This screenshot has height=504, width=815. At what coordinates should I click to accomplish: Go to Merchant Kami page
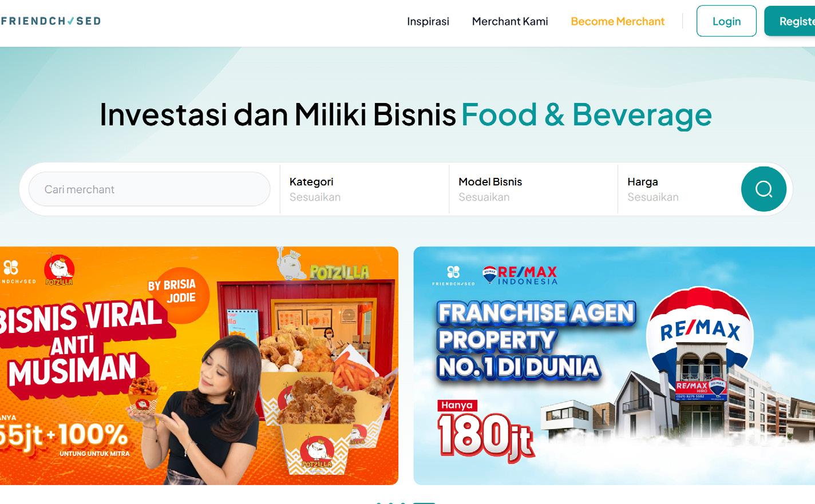coord(510,21)
